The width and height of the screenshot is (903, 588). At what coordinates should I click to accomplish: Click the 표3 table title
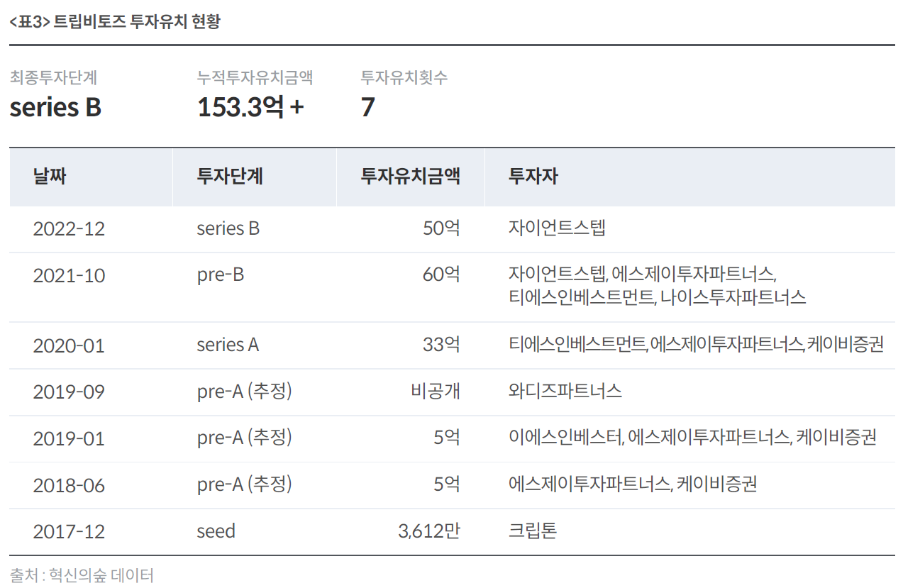coord(115,22)
